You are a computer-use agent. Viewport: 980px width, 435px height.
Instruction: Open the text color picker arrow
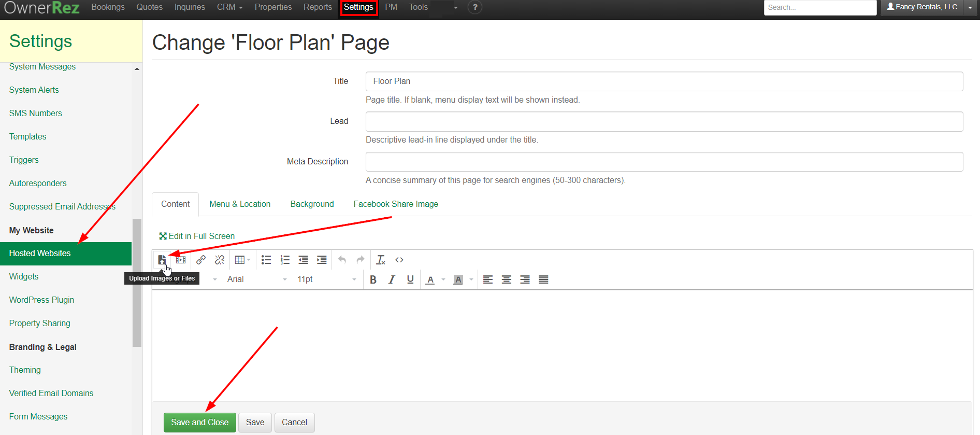(443, 279)
